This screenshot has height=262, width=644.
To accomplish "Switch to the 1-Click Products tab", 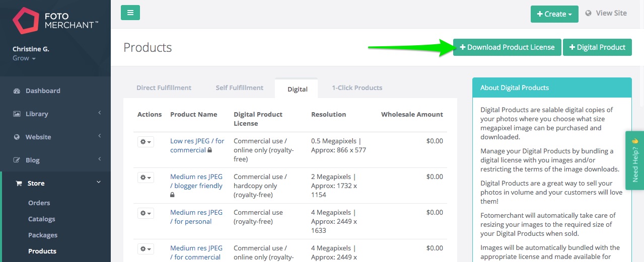I will point(357,88).
